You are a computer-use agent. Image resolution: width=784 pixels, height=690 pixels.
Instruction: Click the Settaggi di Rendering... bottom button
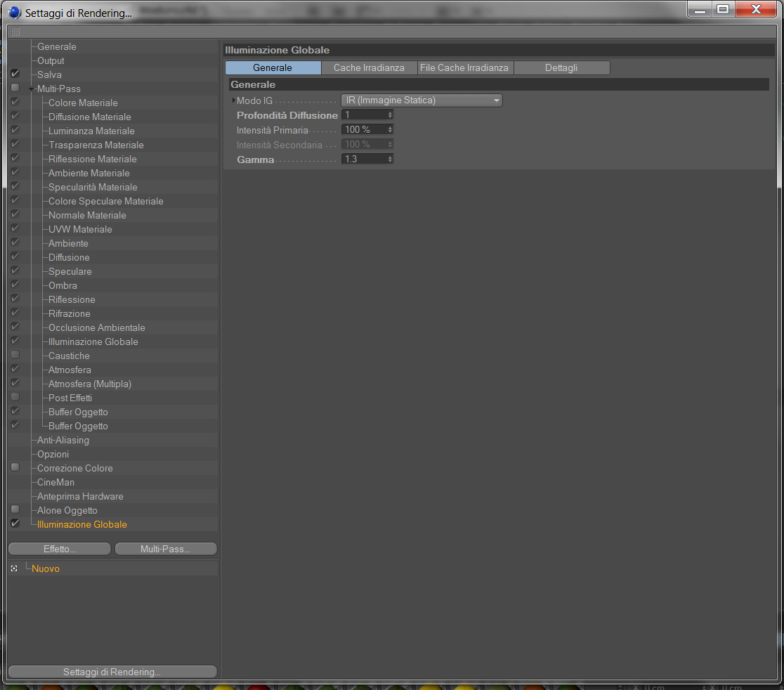coord(112,672)
